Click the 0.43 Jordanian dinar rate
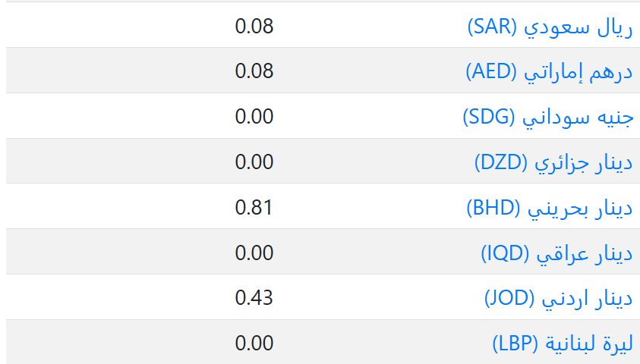Viewport: 640px width, 364px height. tap(254, 298)
